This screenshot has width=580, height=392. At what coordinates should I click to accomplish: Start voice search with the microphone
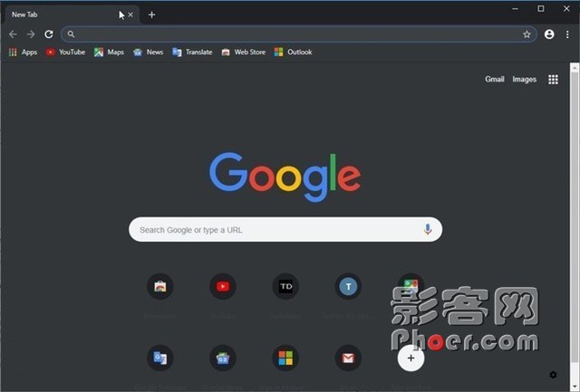pos(428,229)
